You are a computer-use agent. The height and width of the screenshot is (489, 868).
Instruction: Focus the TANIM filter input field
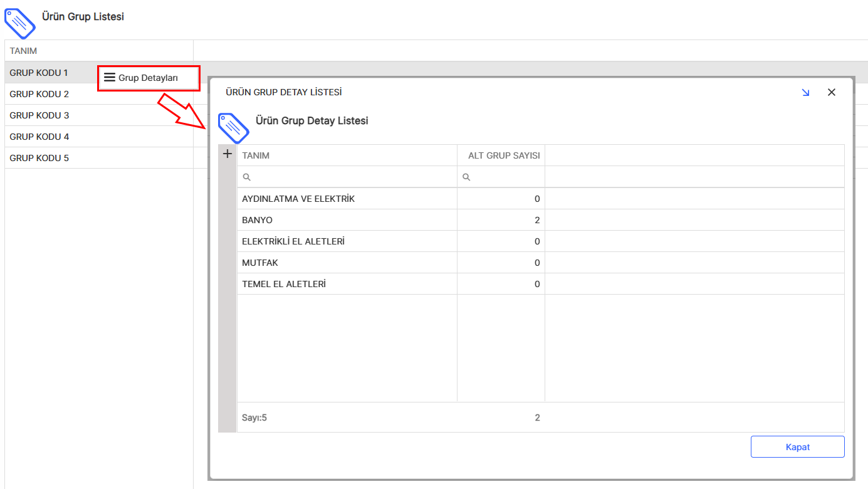(351, 177)
